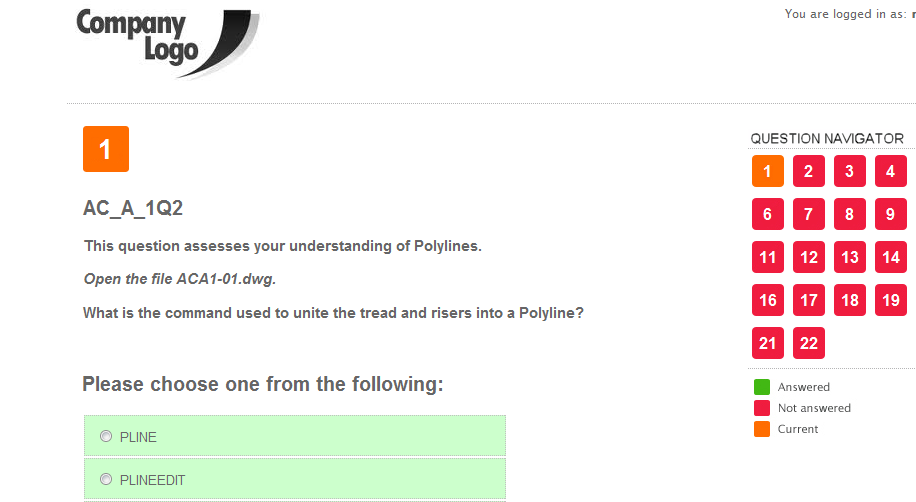The width and height of the screenshot is (916, 502).
Task: Select the PLINE radio option
Action: coord(106,437)
